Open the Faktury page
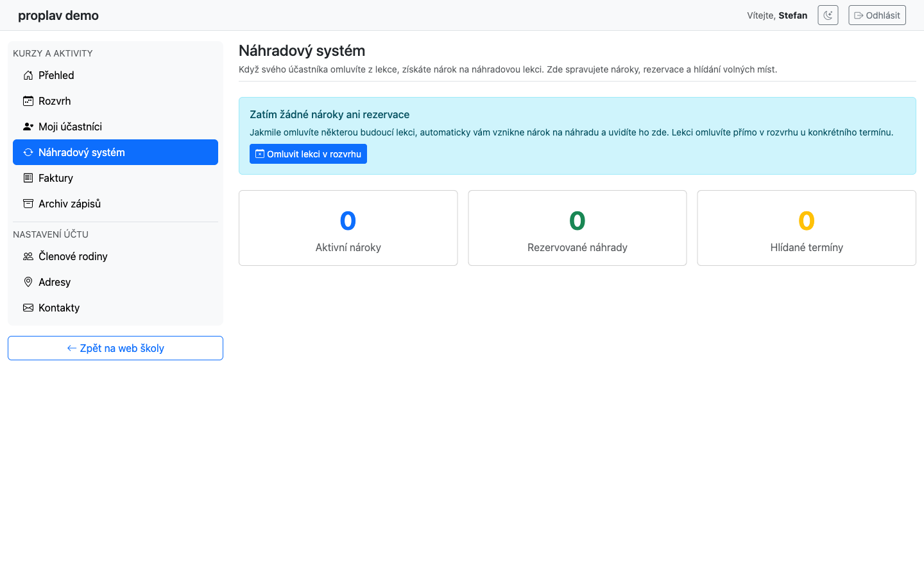The height and width of the screenshot is (578, 924). pyautogui.click(x=116, y=178)
